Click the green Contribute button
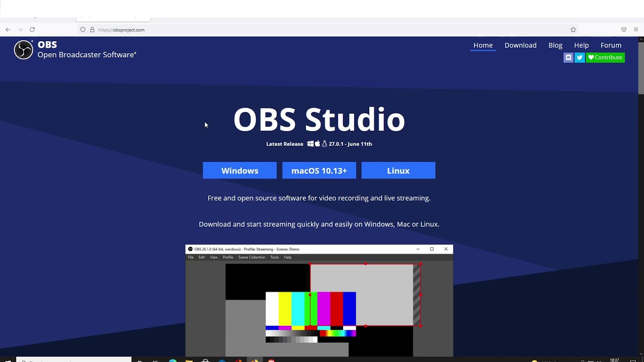 coord(605,57)
